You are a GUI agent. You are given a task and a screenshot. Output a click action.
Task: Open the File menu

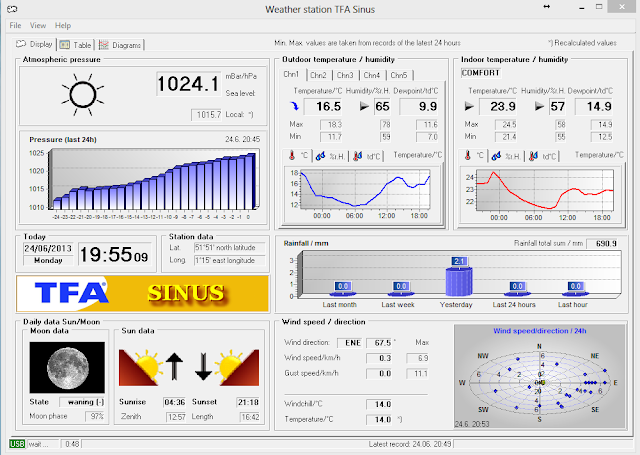pos(15,25)
